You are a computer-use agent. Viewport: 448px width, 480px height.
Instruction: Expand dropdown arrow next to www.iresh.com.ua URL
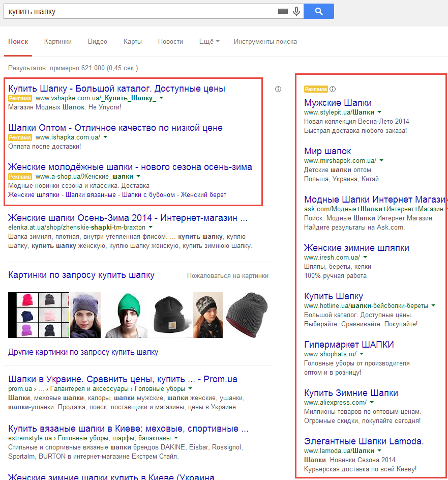(x=366, y=257)
